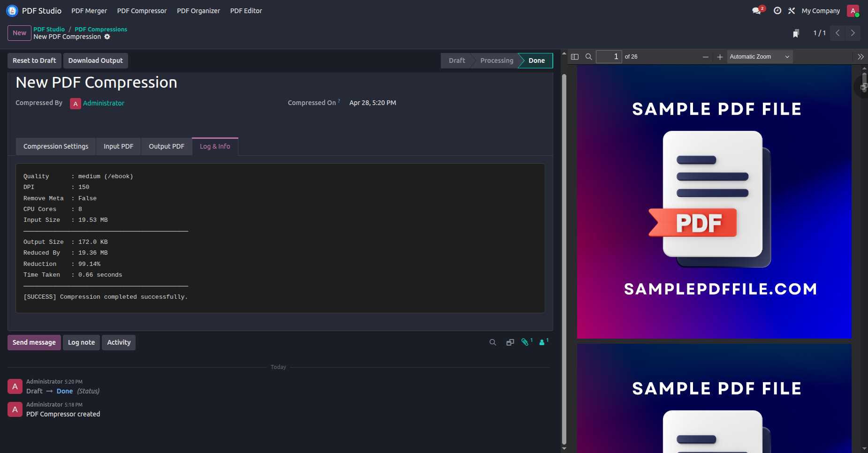This screenshot has height=453, width=868.
Task: Open the PDF Merger menu
Action: [89, 11]
